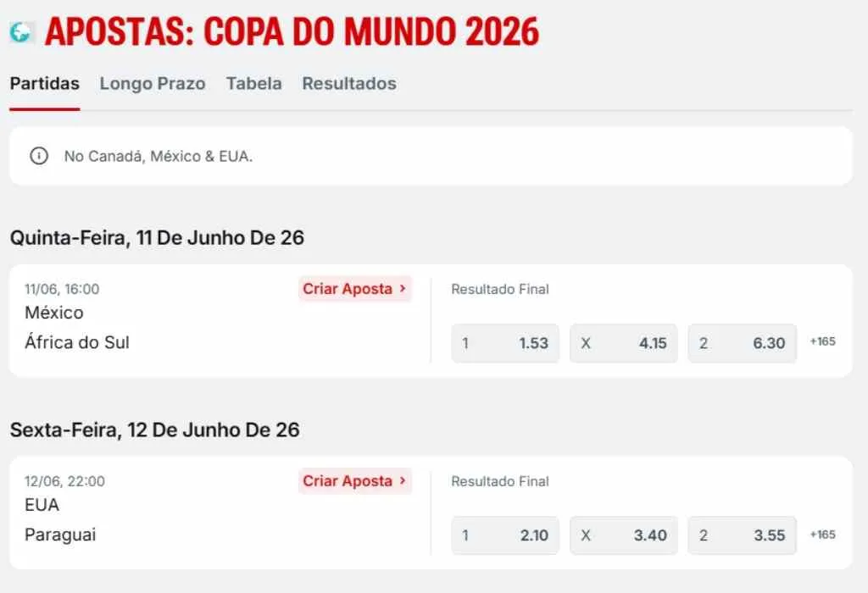Select the Partidas tab
The image size is (868, 593).
[43, 83]
